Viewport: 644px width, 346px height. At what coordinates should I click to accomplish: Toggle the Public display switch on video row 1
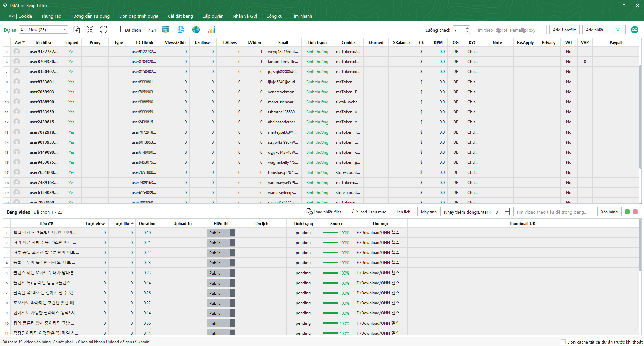(221, 233)
